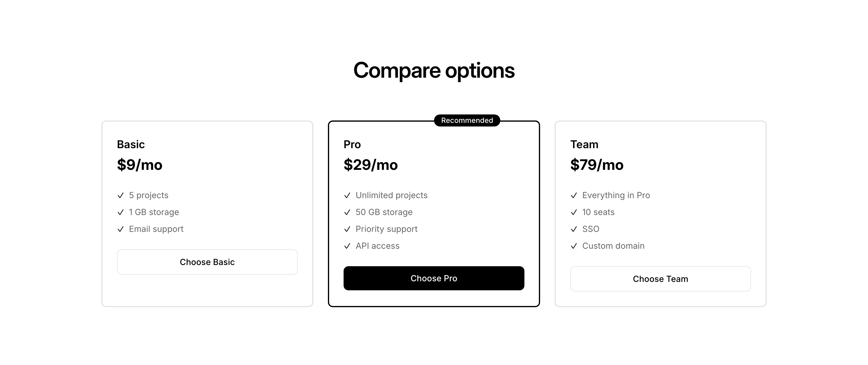
Task: Click checkmark beside 10 seats
Action: (574, 213)
